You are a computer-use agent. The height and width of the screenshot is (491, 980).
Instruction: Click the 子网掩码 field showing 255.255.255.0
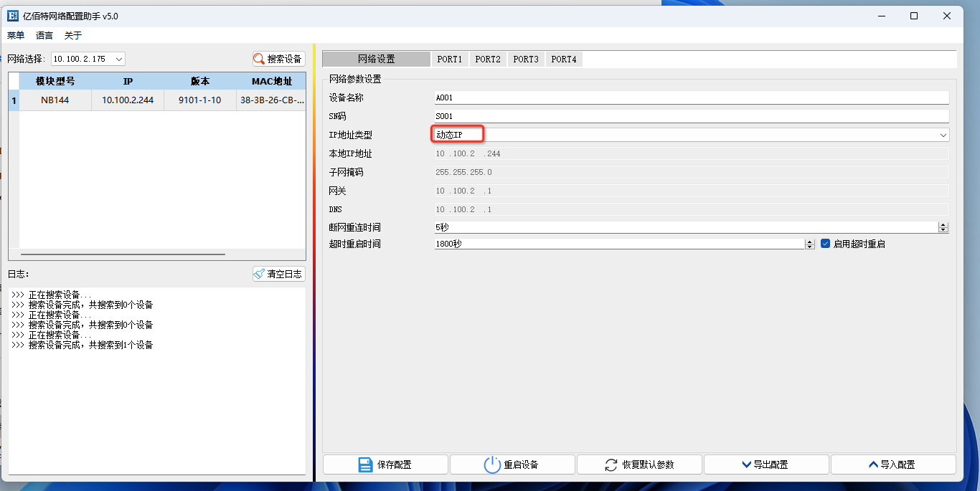pos(692,172)
